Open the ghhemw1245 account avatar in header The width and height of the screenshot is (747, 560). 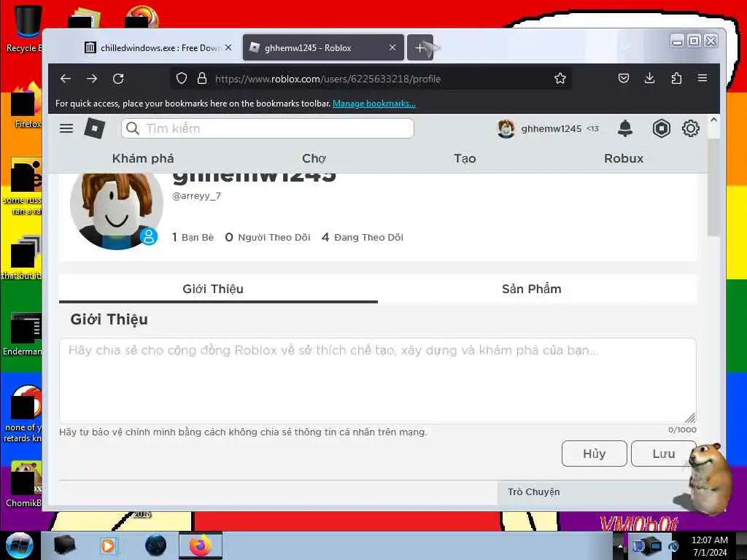pos(506,128)
